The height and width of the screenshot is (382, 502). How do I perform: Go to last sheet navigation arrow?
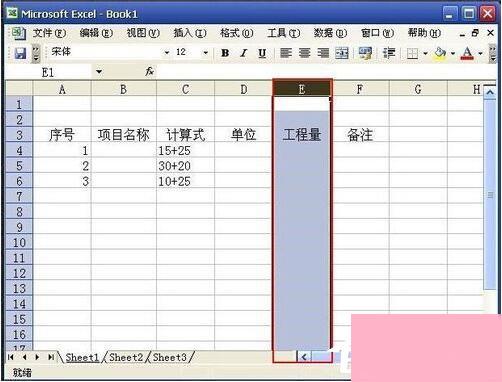[x=51, y=357]
